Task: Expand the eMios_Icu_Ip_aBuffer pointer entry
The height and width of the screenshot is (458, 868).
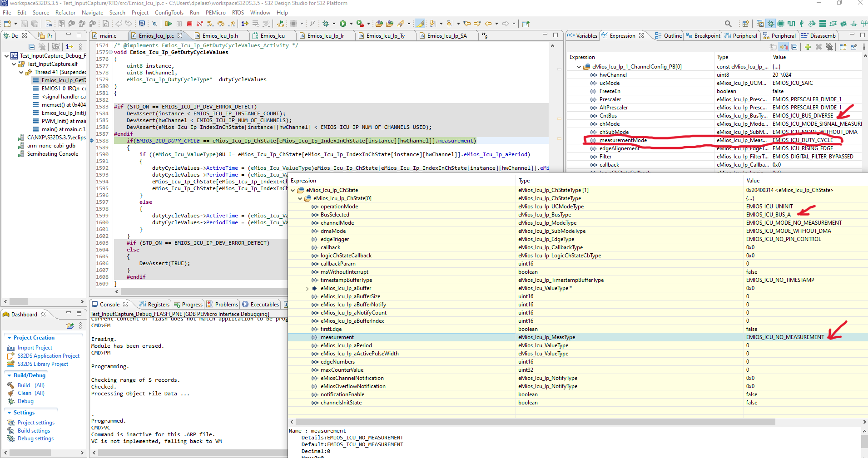Action: click(x=307, y=289)
